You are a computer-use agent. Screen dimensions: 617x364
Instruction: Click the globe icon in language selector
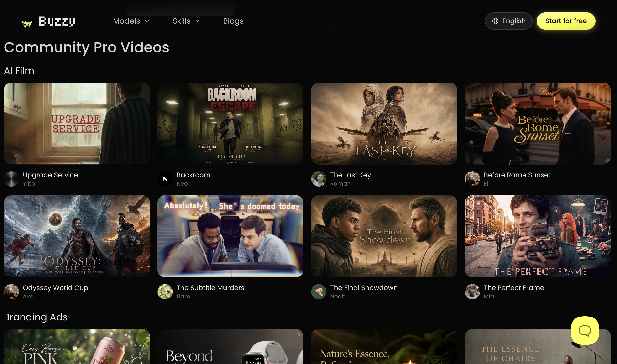[495, 21]
